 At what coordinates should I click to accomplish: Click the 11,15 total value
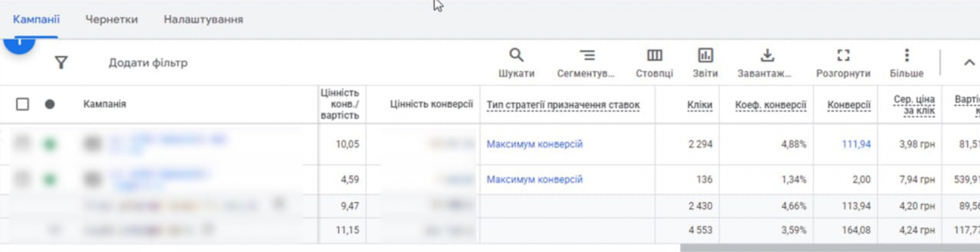click(x=347, y=230)
